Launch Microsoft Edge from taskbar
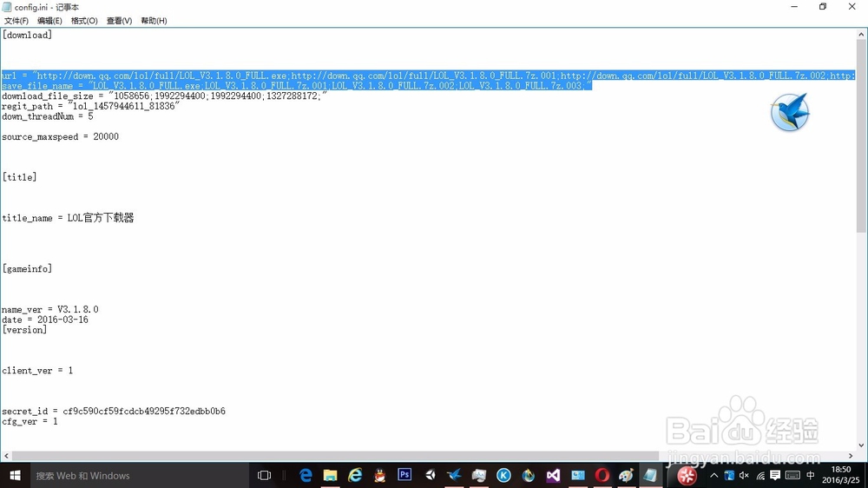Viewport: 868px width, 488px height. 306,475
